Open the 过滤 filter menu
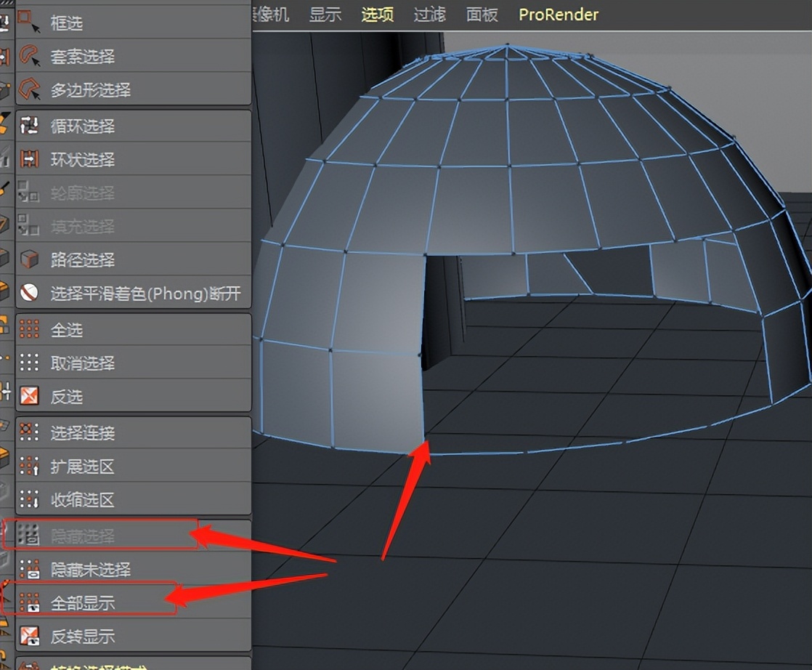Viewport: 812px width, 670px height. point(429,15)
